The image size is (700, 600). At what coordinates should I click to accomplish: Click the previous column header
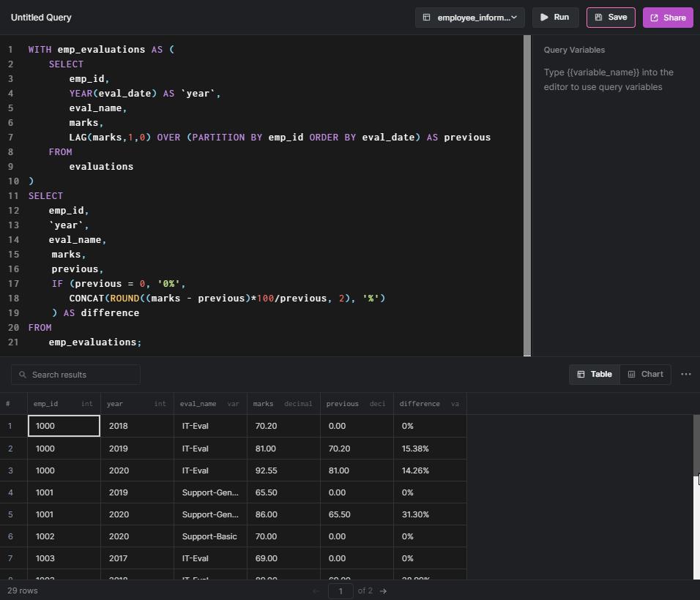[x=357, y=404]
